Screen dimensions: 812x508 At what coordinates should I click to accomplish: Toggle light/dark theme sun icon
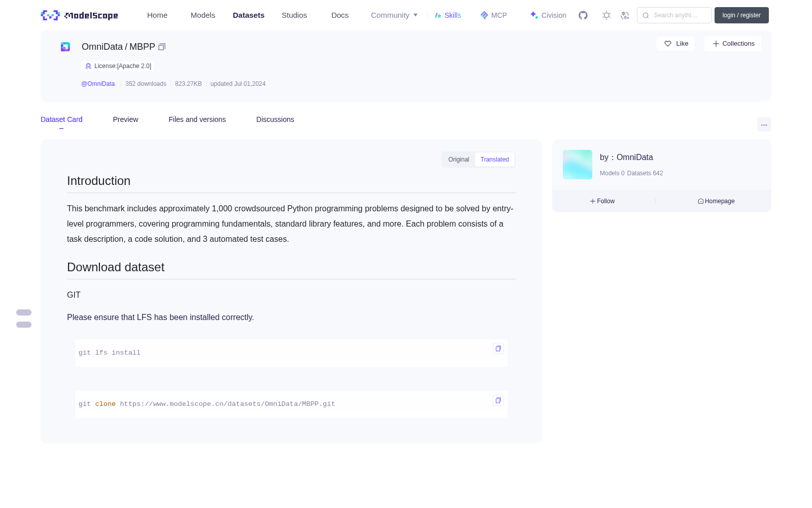[606, 15]
